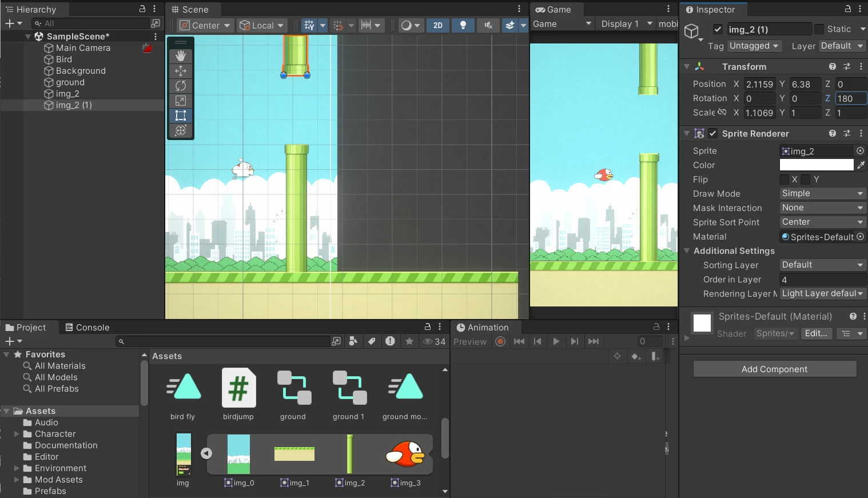Toggle scene lighting bulb icon

[463, 25]
